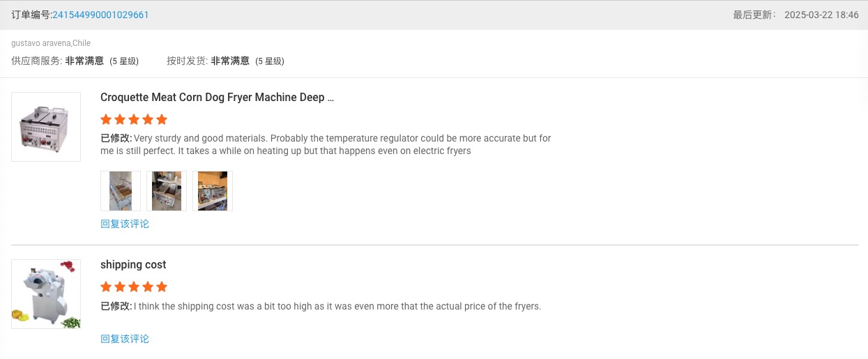
Task: Open the Croquette Meat Corn Dog Fryer title
Action: click(217, 98)
